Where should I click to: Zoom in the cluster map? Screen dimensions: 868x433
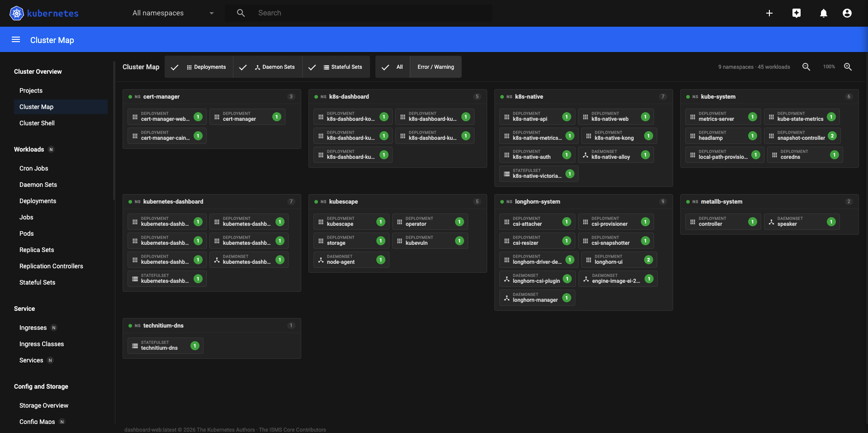coord(848,67)
